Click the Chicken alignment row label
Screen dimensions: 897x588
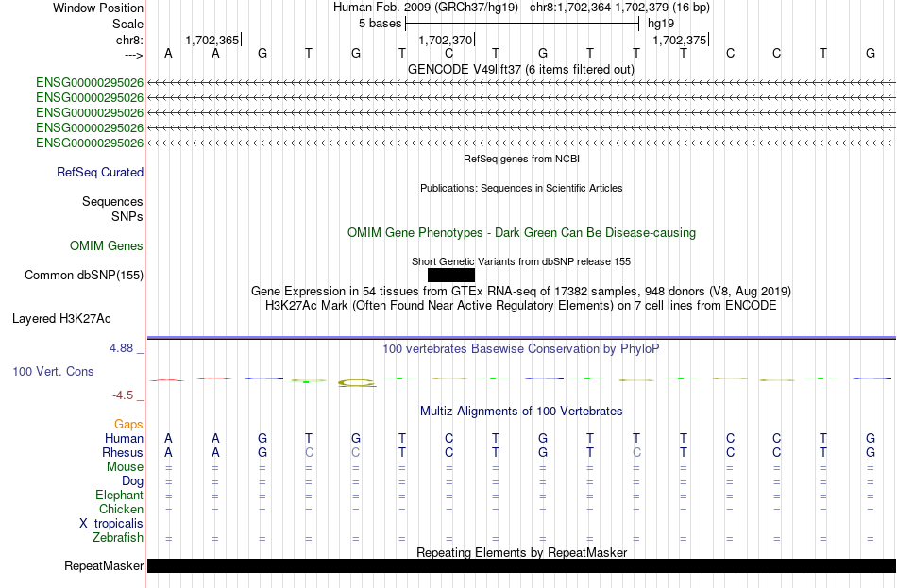pos(121,510)
